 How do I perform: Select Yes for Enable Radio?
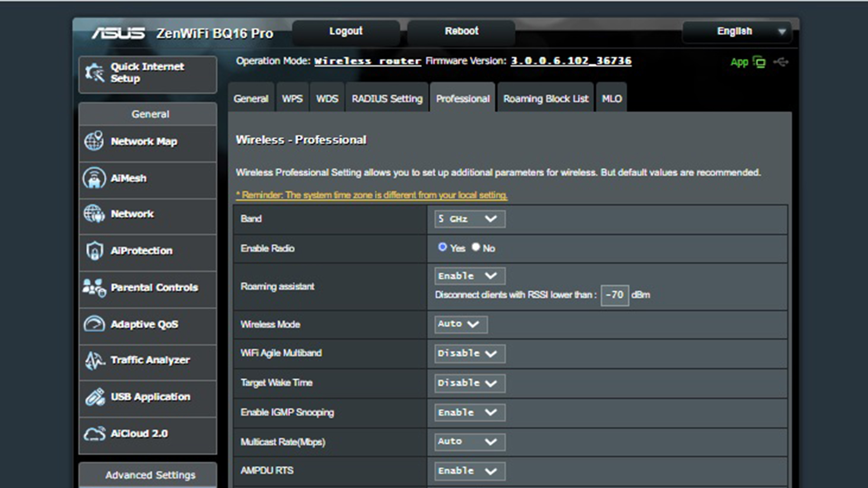(x=442, y=247)
